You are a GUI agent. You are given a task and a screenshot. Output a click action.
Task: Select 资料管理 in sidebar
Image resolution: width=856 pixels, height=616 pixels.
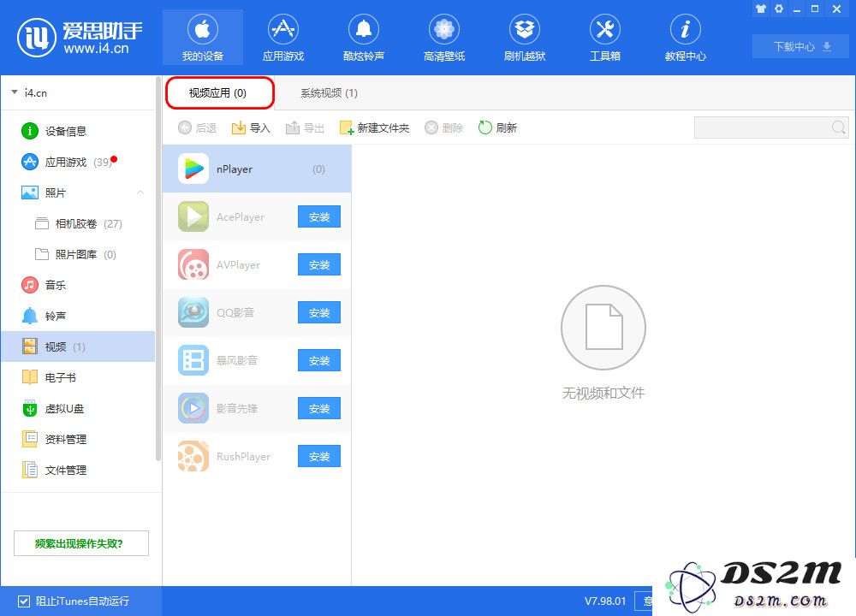click(78, 439)
